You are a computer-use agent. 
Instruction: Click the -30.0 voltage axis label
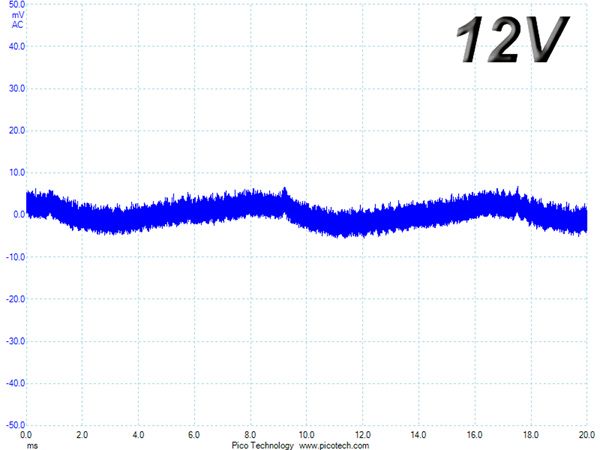16,341
